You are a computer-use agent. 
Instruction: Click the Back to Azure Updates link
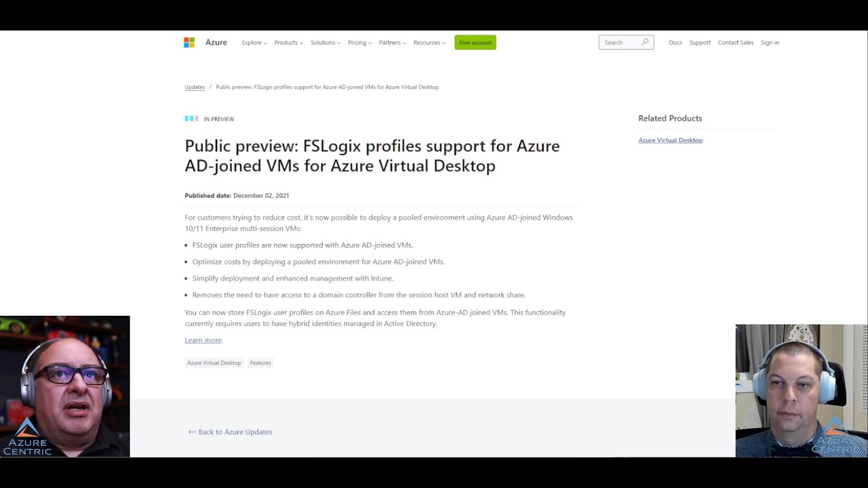pos(230,432)
